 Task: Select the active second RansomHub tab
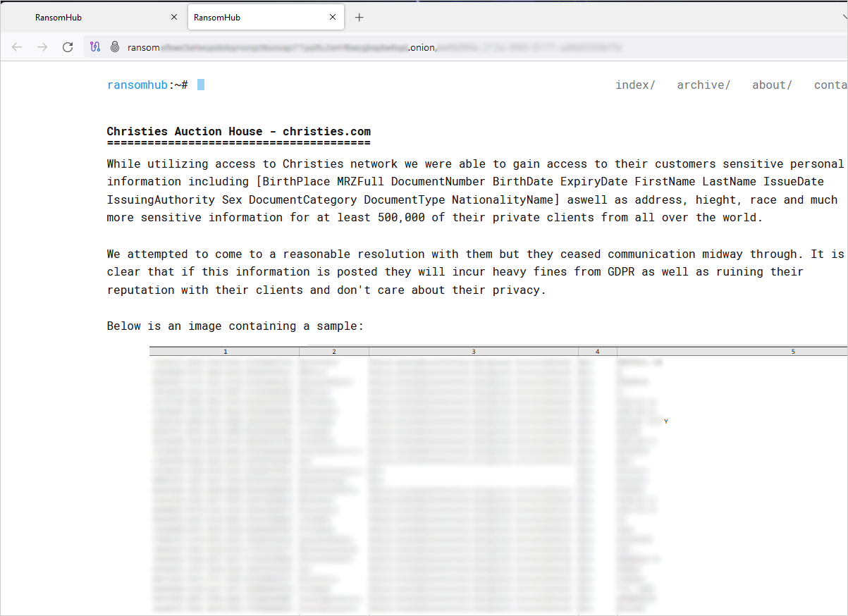(254, 18)
